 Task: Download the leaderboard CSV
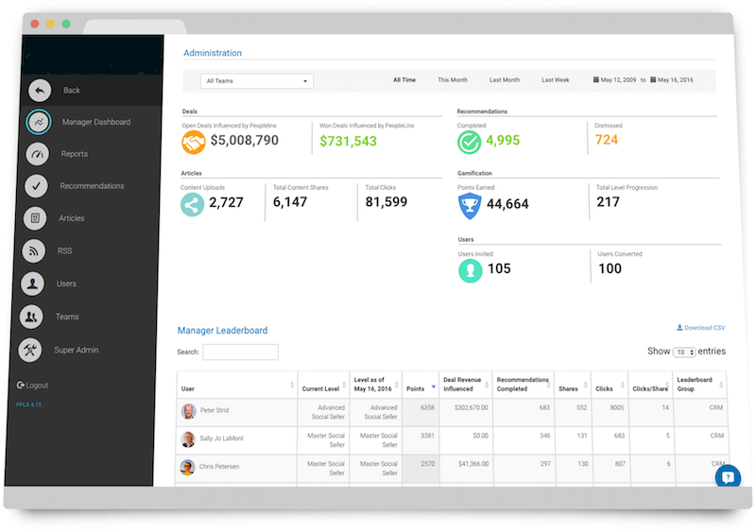pyautogui.click(x=700, y=328)
